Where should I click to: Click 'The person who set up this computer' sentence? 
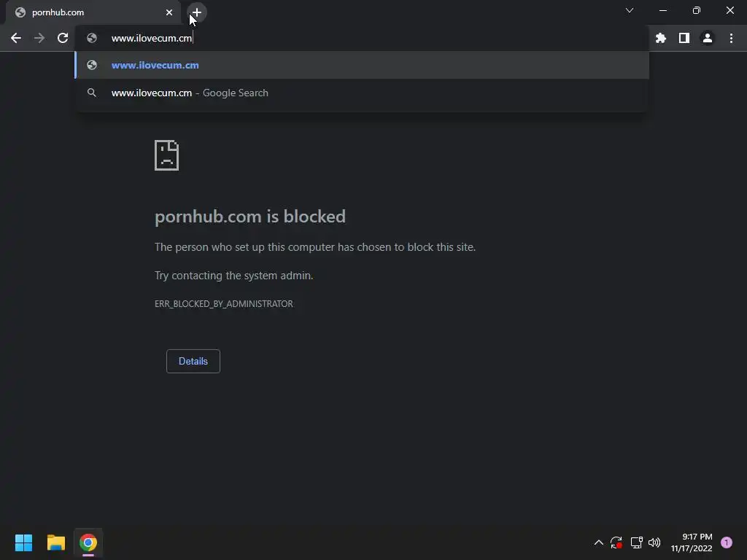click(315, 247)
